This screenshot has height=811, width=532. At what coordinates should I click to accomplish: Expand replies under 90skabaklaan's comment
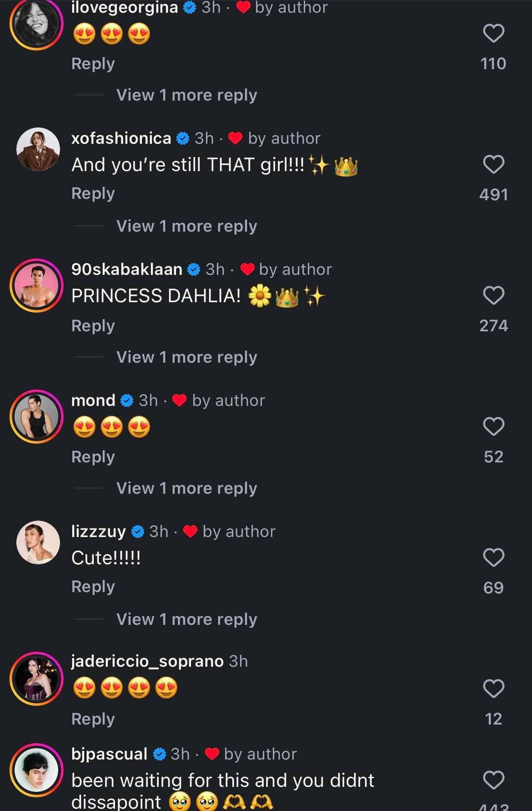[186, 357]
